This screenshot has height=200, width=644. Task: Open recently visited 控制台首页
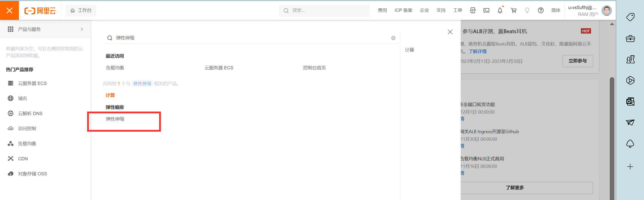tap(314, 68)
